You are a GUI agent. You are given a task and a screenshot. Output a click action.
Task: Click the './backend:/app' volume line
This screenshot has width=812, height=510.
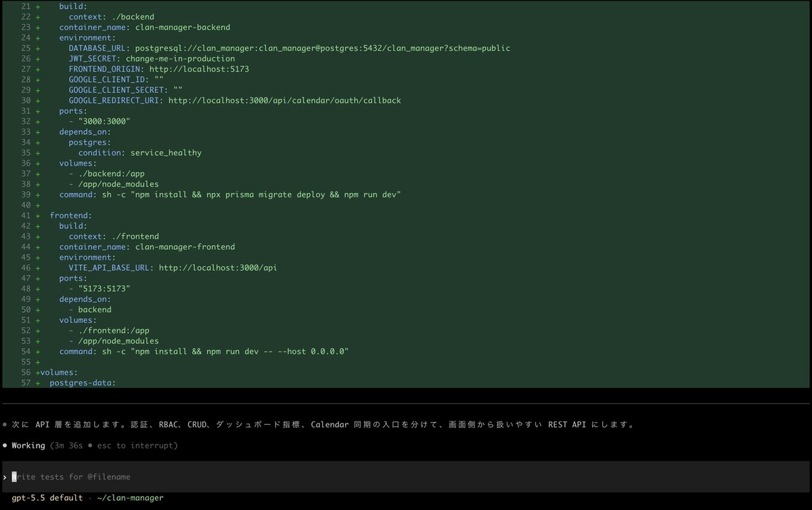(106, 173)
